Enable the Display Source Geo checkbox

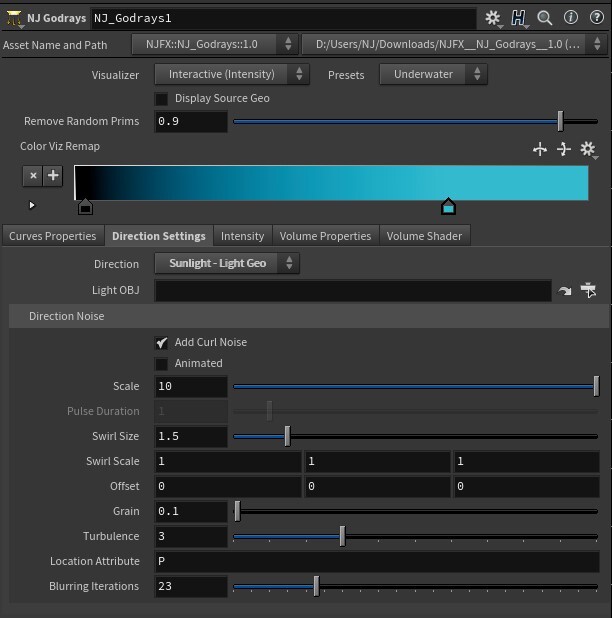(161, 99)
